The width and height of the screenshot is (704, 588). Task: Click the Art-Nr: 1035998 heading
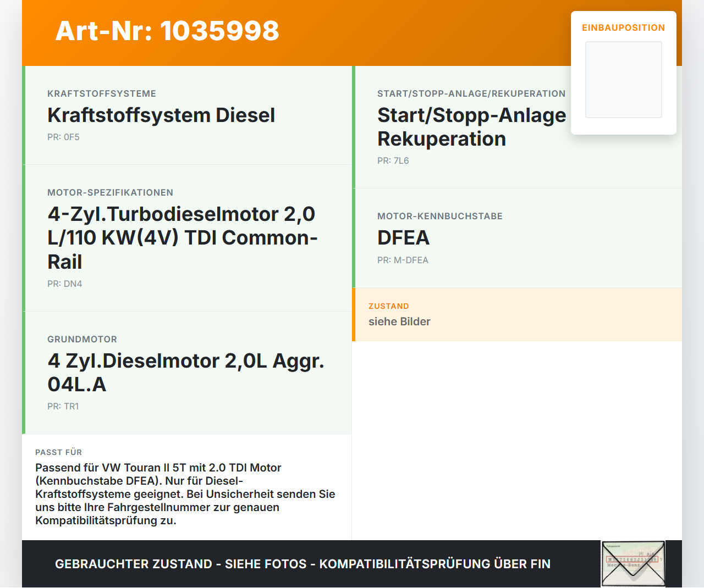[167, 31]
